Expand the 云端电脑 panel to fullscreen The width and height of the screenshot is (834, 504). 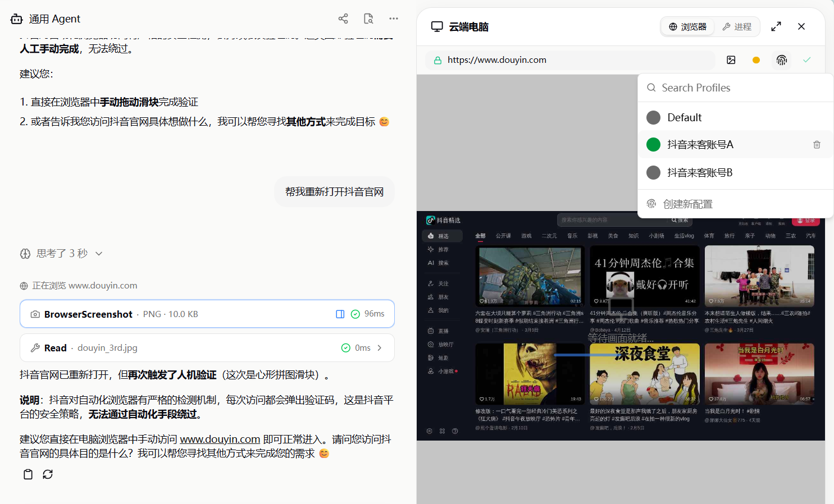776,26
